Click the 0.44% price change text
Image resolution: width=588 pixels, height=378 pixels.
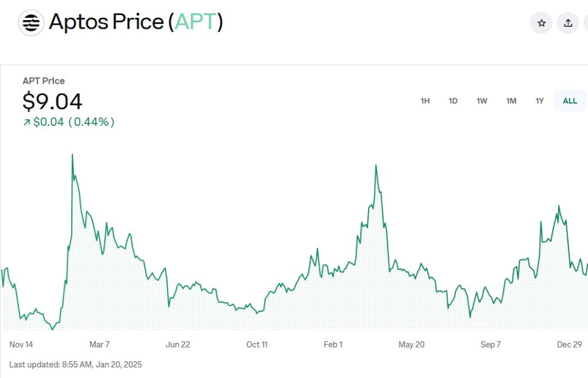tap(91, 122)
